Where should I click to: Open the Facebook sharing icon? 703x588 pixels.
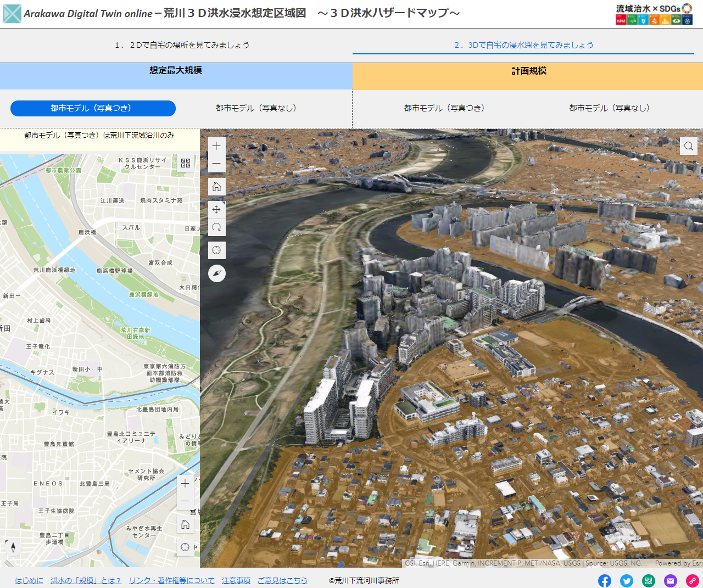pyautogui.click(x=605, y=581)
